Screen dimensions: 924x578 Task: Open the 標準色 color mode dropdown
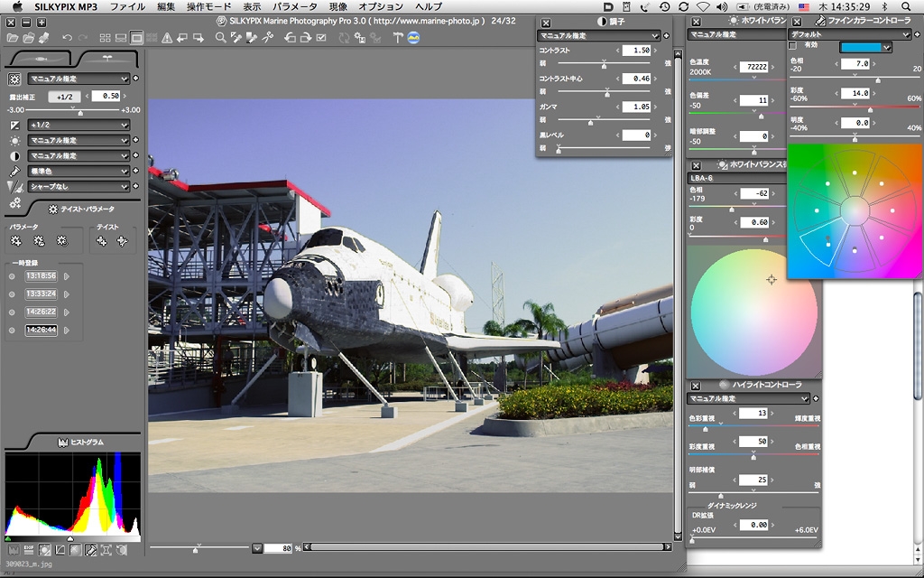[79, 171]
